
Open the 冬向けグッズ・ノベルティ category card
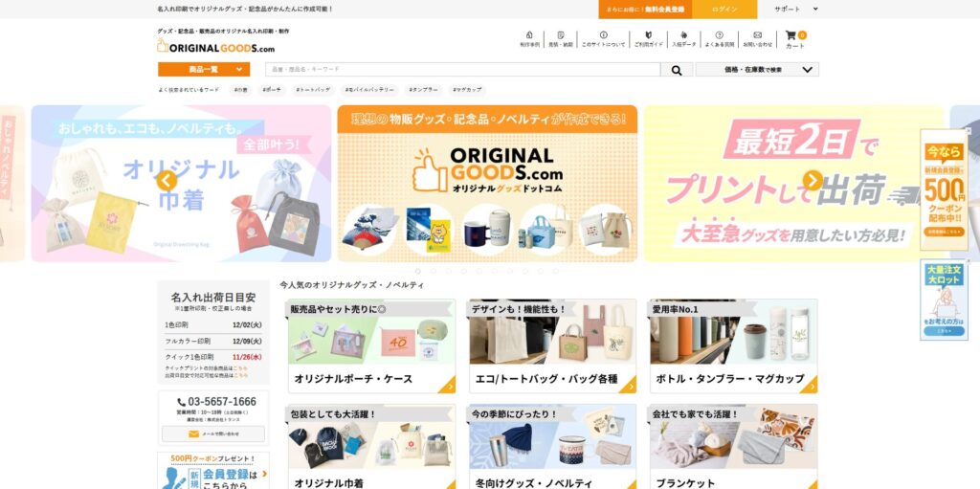[552, 448]
